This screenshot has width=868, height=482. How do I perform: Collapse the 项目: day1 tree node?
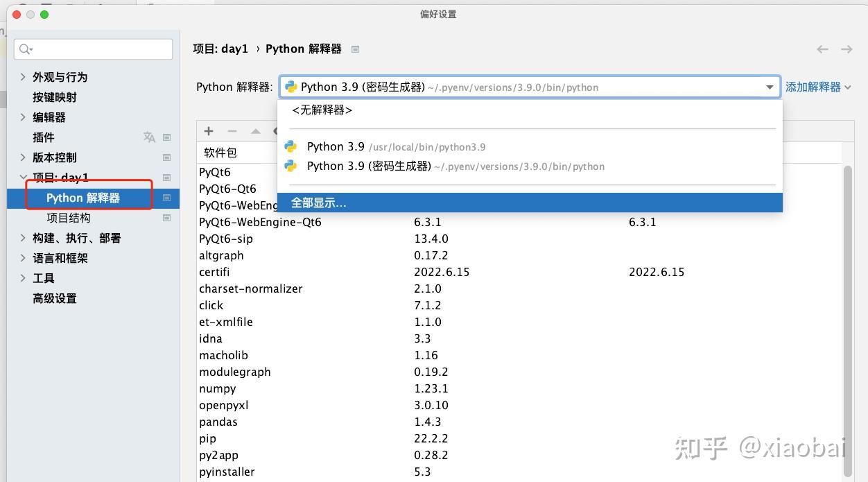22,178
